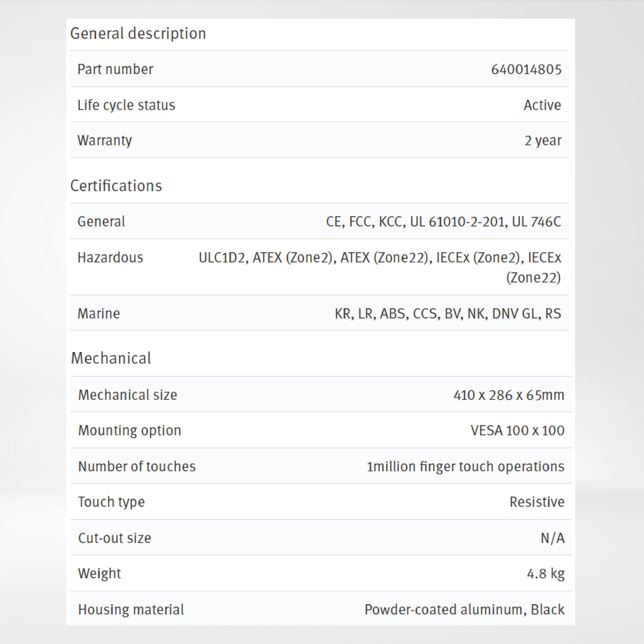Click the 4.8 kg weight value

pos(545,573)
